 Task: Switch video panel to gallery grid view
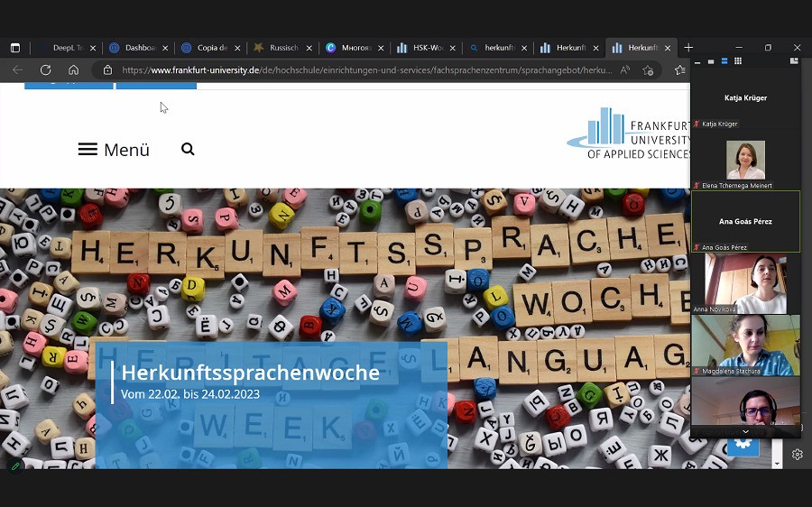click(737, 61)
